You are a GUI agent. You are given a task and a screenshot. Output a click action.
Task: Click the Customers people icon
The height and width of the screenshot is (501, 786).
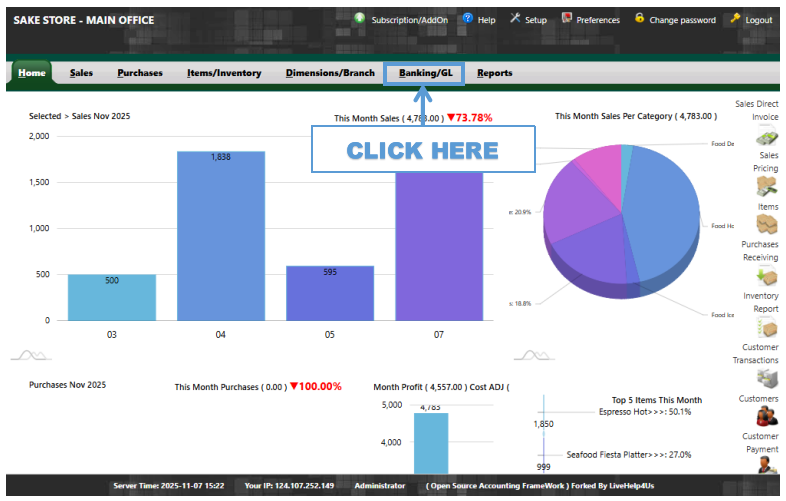click(766, 416)
